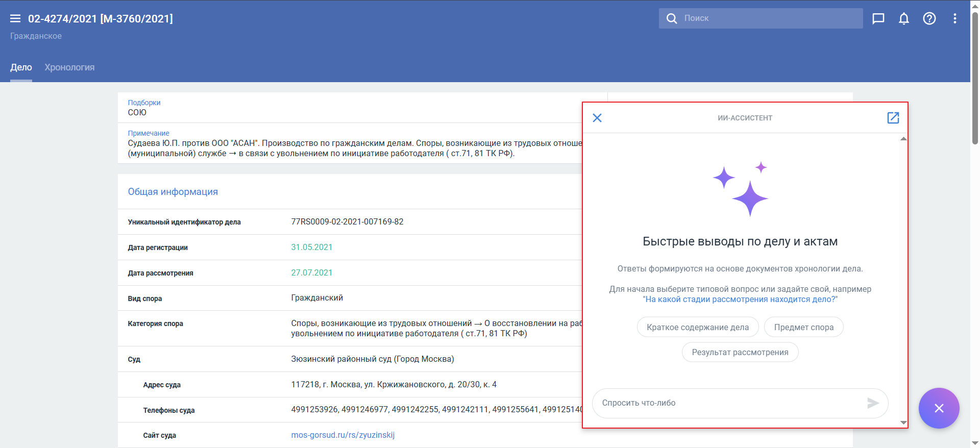Close the AI assistant panel
Screen dimensions: 980x448
[597, 118]
